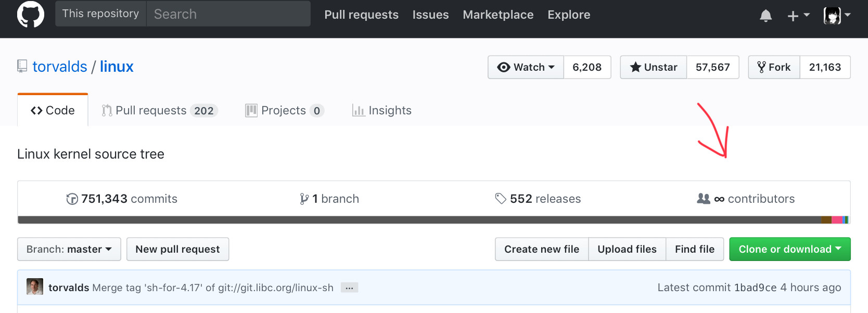Click the commits history icon
This screenshot has width=868, height=313.
pos(72,199)
